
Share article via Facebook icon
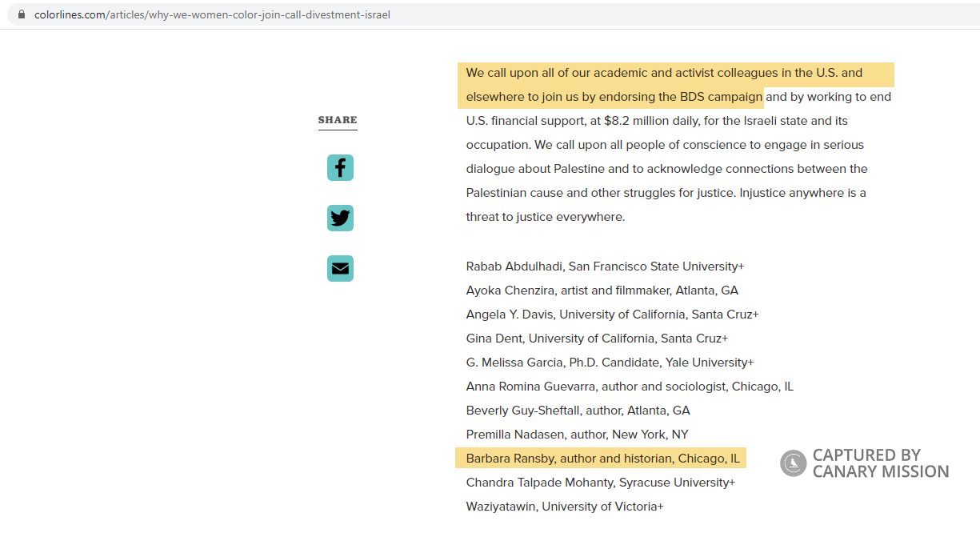click(340, 168)
